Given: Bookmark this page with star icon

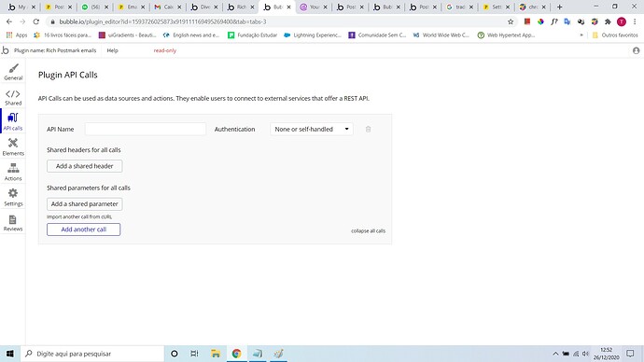Looking at the screenshot, I should pos(511,21).
